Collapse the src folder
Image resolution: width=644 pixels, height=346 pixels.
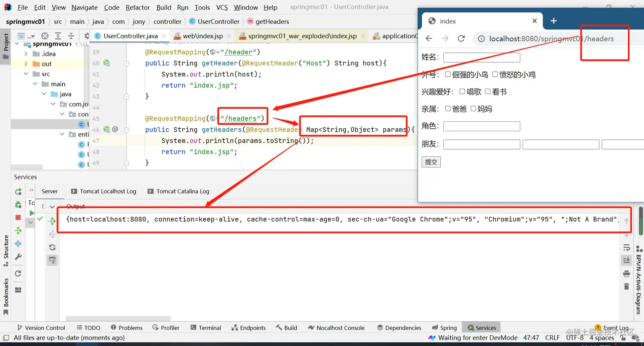coord(26,74)
